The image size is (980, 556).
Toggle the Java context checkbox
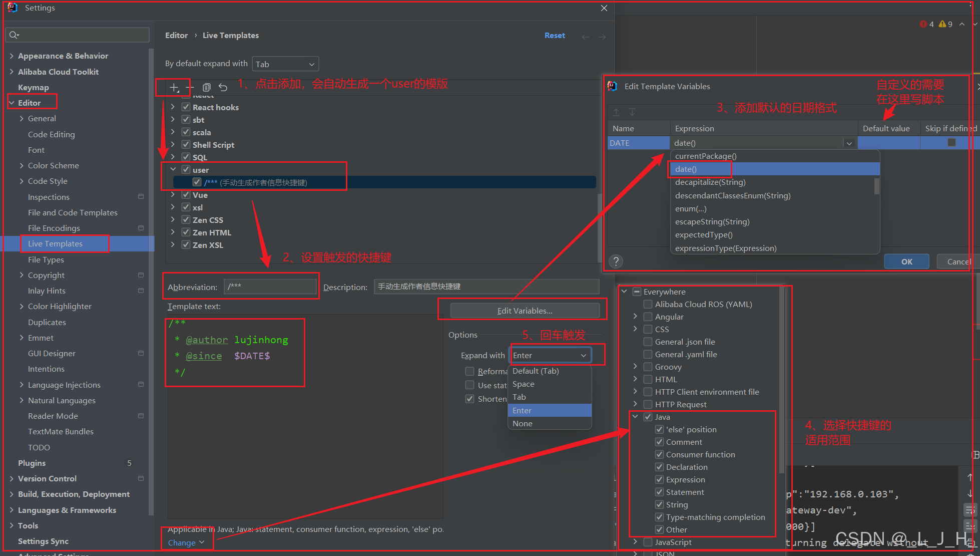pyautogui.click(x=648, y=417)
